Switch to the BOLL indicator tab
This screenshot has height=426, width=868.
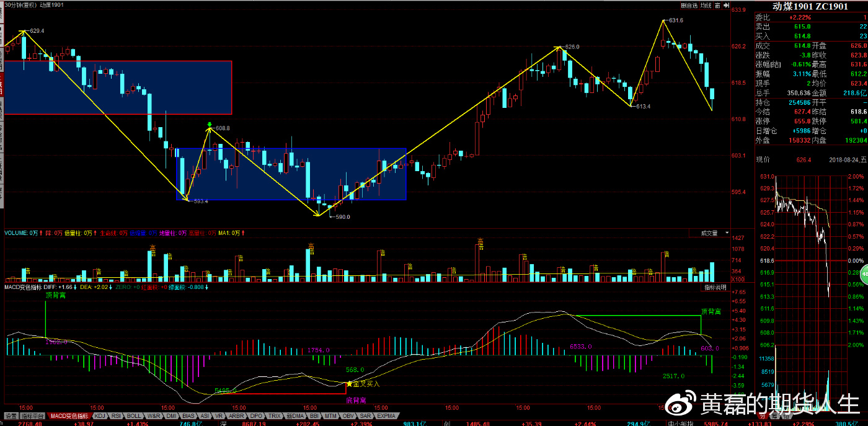pos(135,415)
